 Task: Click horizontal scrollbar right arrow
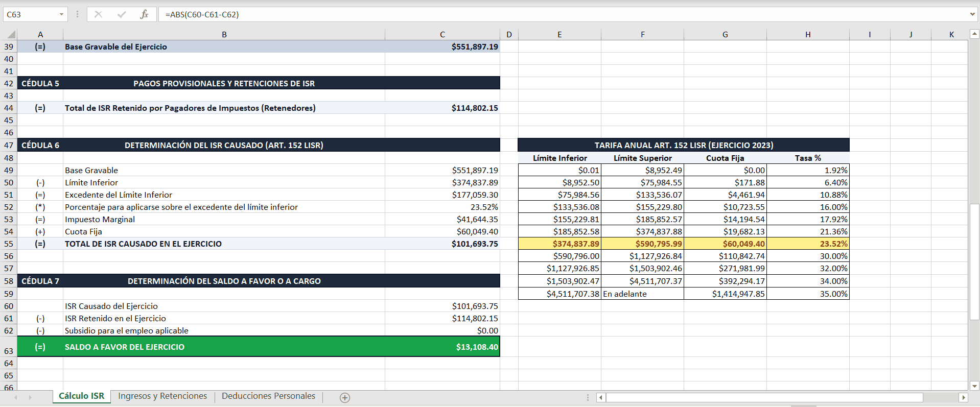(x=964, y=397)
